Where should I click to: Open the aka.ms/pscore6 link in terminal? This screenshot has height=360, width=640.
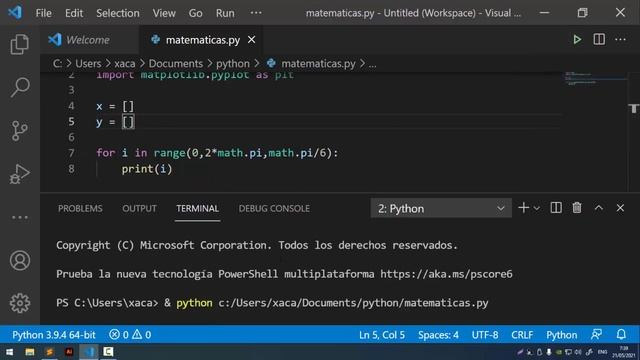(446, 274)
